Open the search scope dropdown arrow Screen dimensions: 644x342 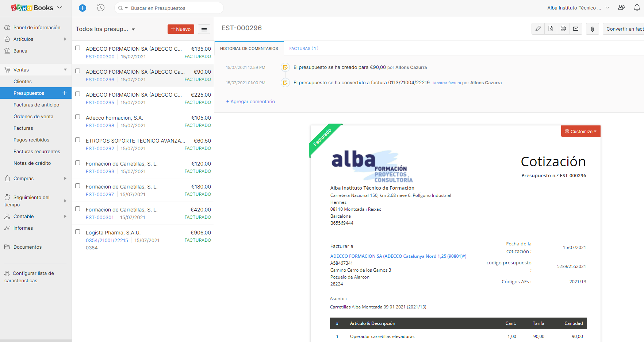tap(126, 8)
